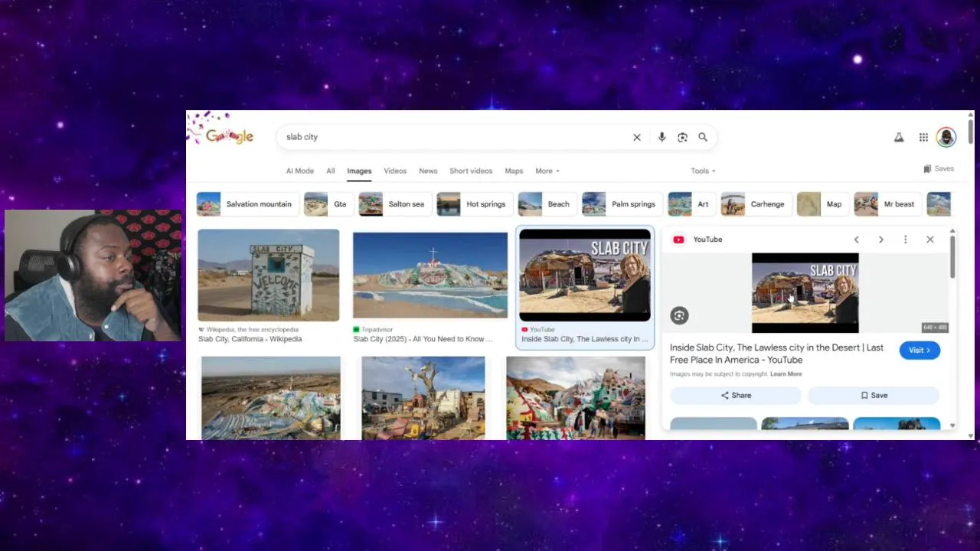Select Salvation mountain filter chip
Viewport: 980px width, 551px height.
[x=247, y=204]
